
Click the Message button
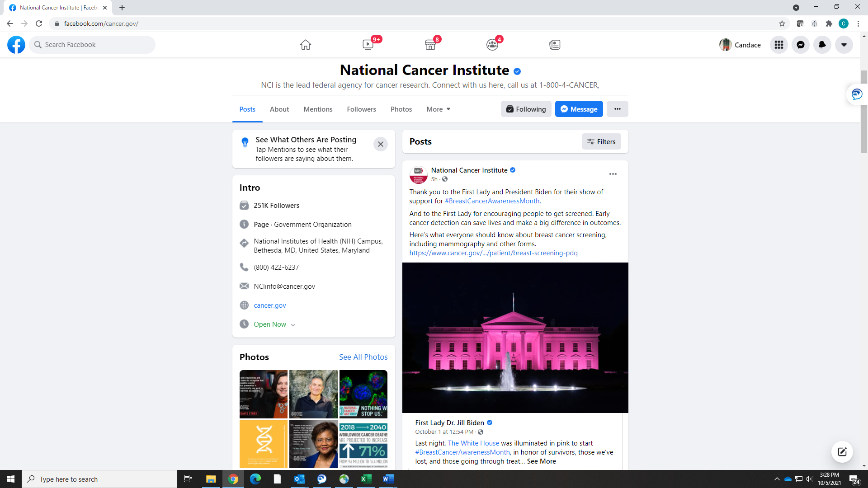[579, 109]
